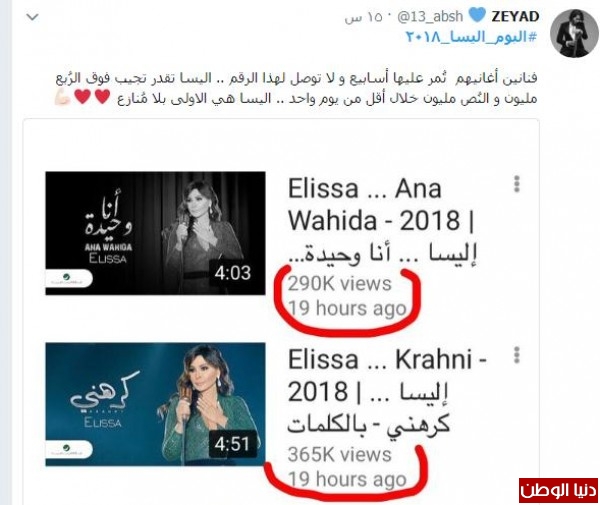Click the '290K views' text
This screenshot has height=505, width=600.
coord(339,284)
